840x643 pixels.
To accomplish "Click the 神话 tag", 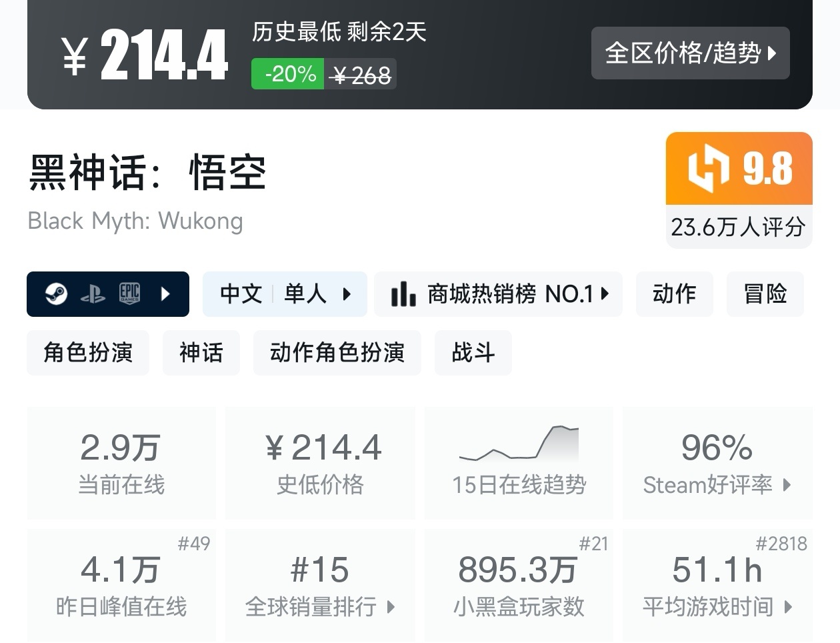I will click(201, 353).
